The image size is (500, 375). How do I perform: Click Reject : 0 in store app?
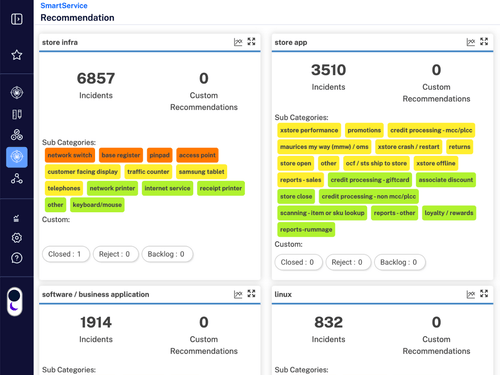[x=348, y=262]
